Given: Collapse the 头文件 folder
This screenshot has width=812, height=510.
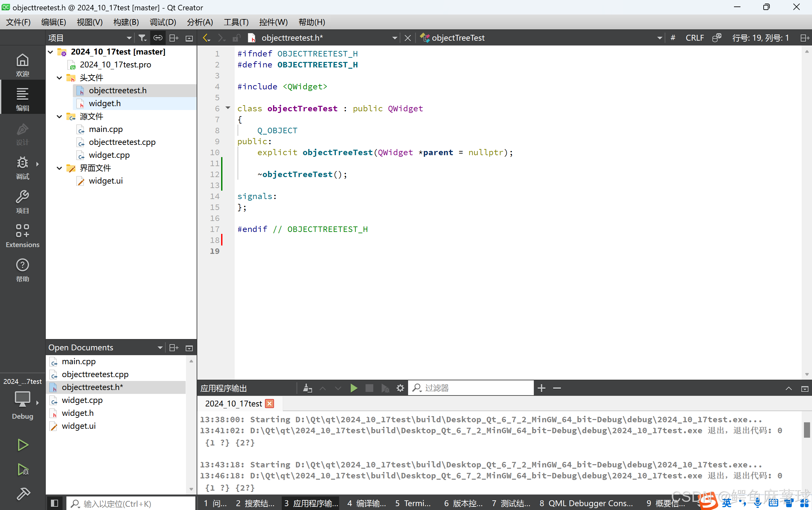Looking at the screenshot, I should [x=59, y=78].
